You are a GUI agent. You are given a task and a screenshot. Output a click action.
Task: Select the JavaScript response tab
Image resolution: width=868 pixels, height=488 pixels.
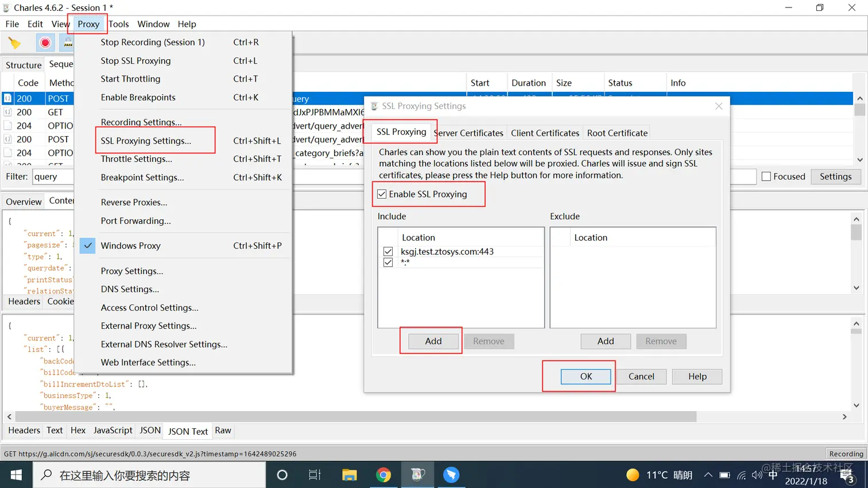click(113, 430)
